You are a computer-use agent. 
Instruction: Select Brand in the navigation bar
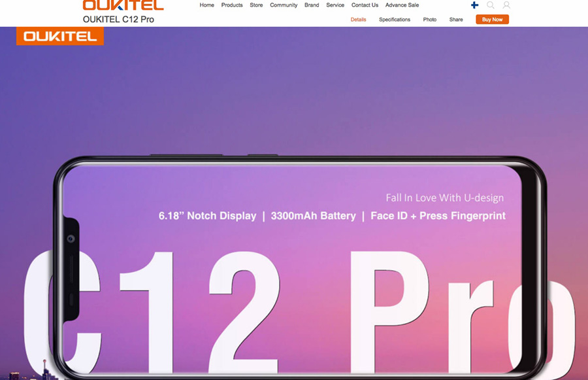coord(312,5)
